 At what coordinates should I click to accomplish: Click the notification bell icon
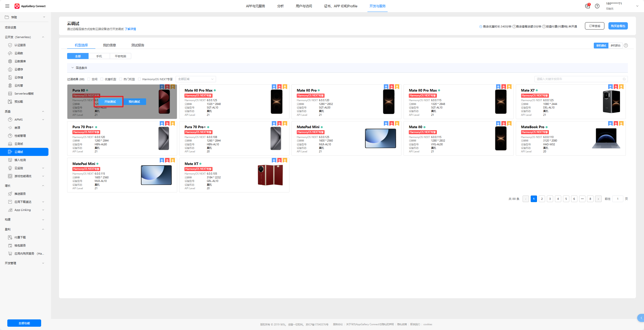click(x=587, y=6)
